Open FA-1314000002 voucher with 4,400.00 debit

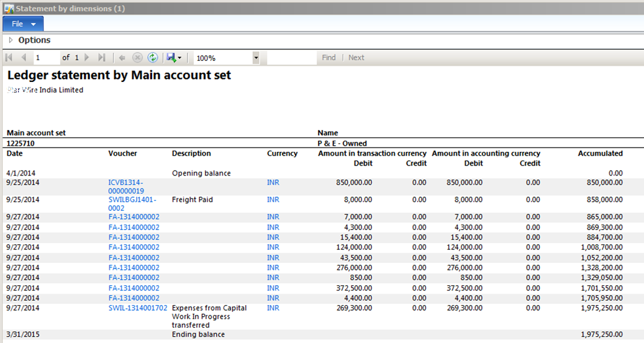coord(134,298)
